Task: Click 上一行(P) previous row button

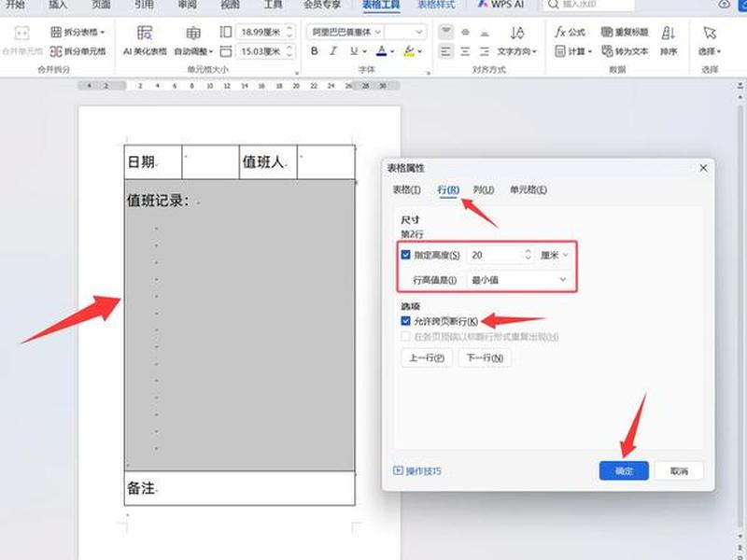Action: (427, 357)
